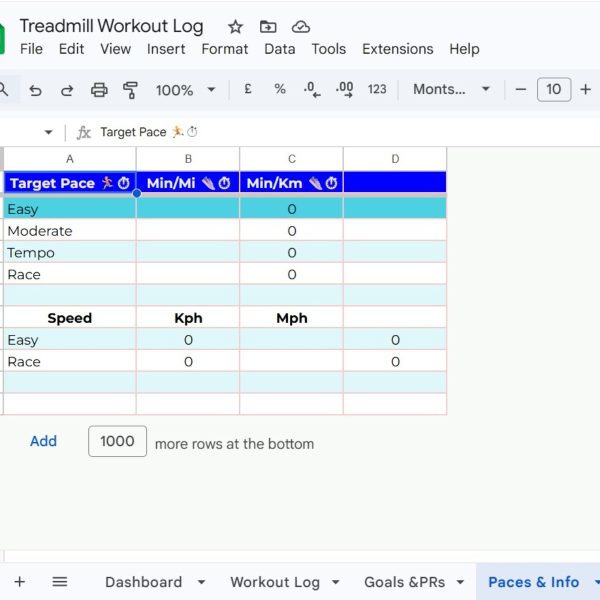This screenshot has height=600, width=600.
Task: Select the Min/Mi header cell
Action: tap(188, 183)
